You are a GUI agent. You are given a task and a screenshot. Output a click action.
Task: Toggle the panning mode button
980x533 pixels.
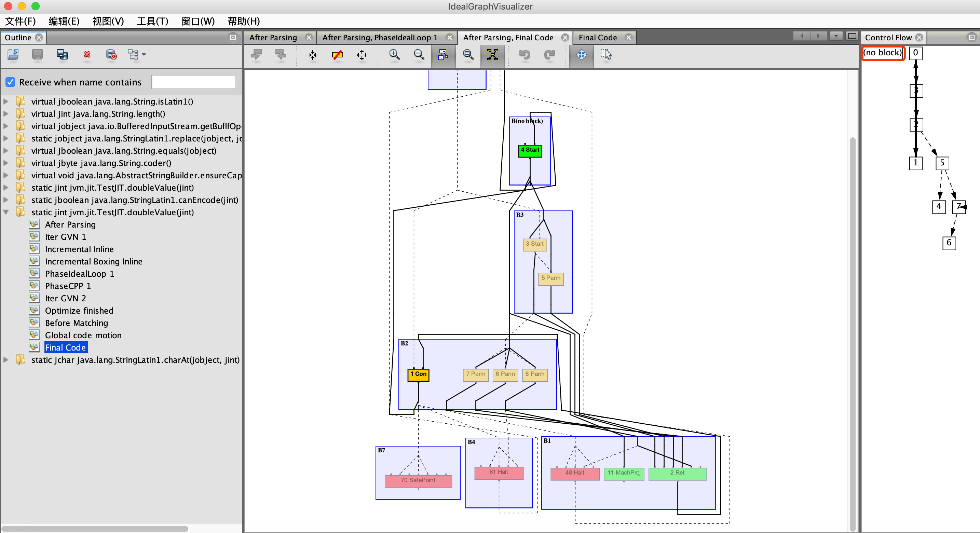pyautogui.click(x=581, y=55)
